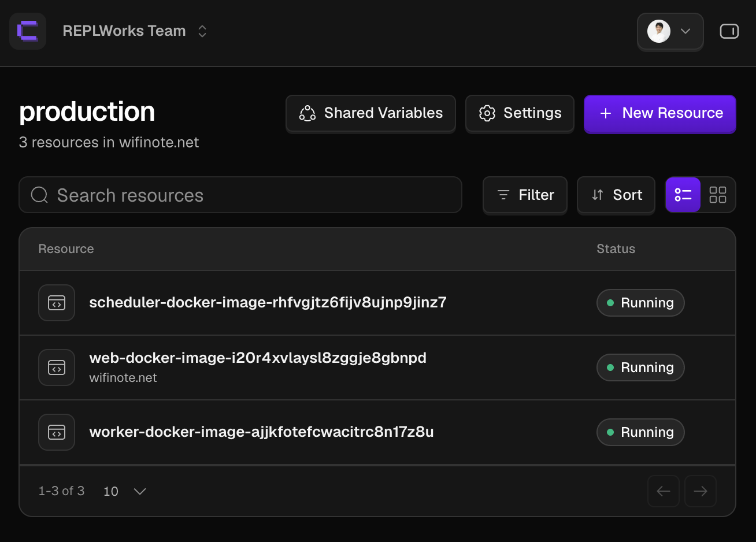
Task: Click the web-docker-image resource icon
Action: 57,367
